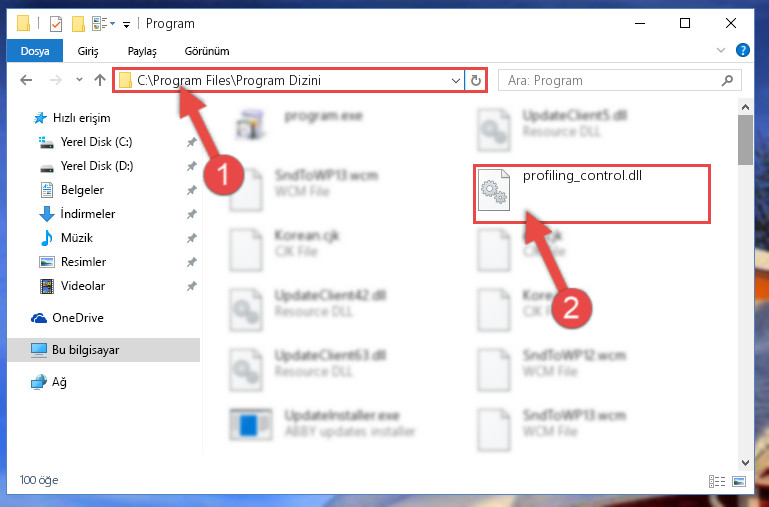The height and width of the screenshot is (507, 769).
Task: Switch to the Görünüm tab
Action: coord(206,51)
